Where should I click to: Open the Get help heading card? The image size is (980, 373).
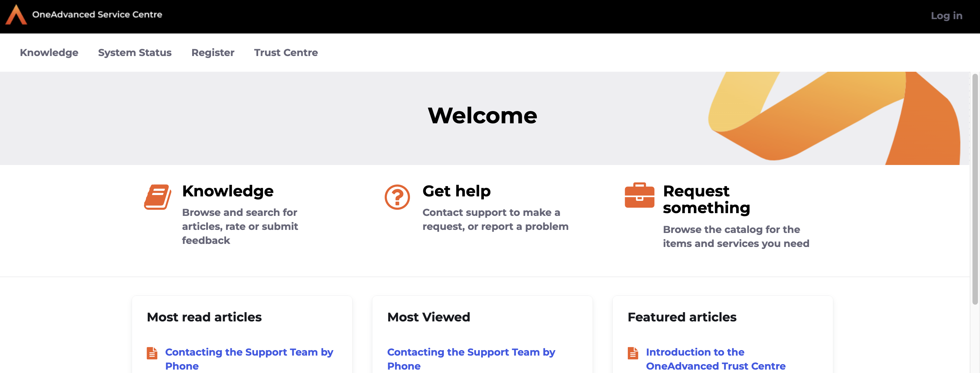click(x=456, y=191)
